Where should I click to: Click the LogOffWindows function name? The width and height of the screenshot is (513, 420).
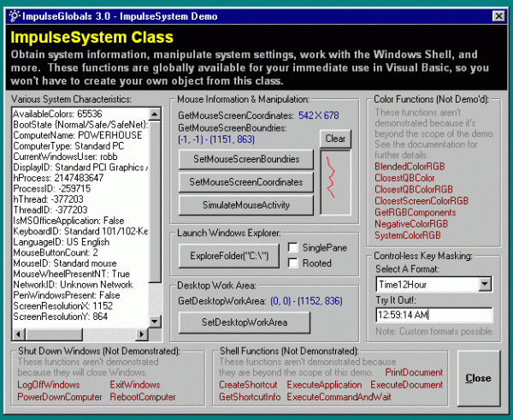[x=49, y=385]
